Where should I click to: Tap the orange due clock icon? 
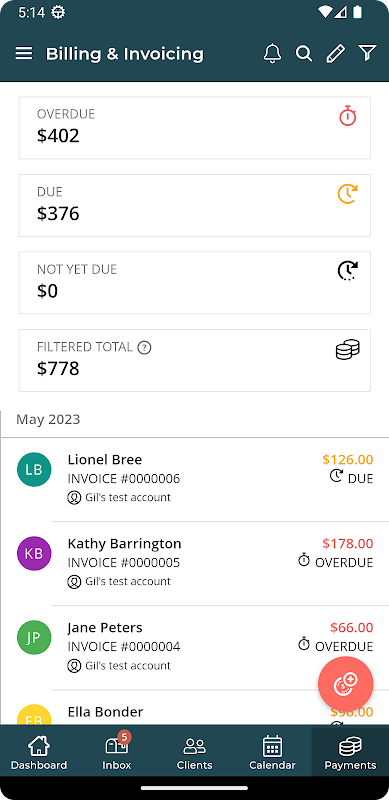[x=348, y=194]
